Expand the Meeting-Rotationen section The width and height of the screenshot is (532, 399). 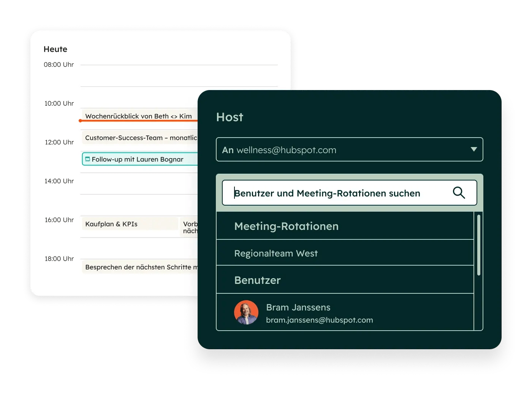[x=287, y=226]
